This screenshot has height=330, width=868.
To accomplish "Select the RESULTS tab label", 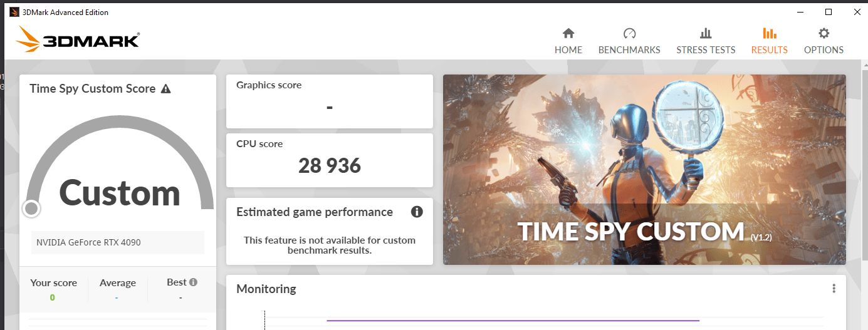I will point(769,50).
